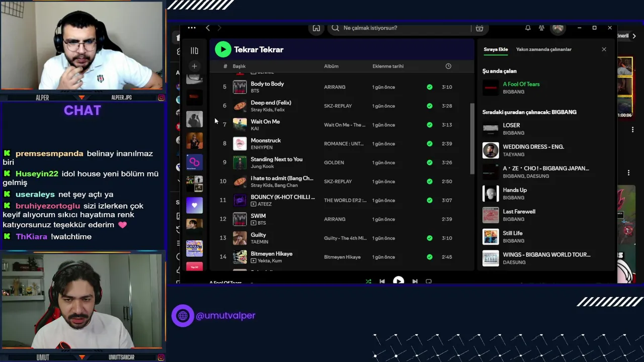
Task: Click the music video icon beside Yekta, Kum
Action: (x=254, y=261)
